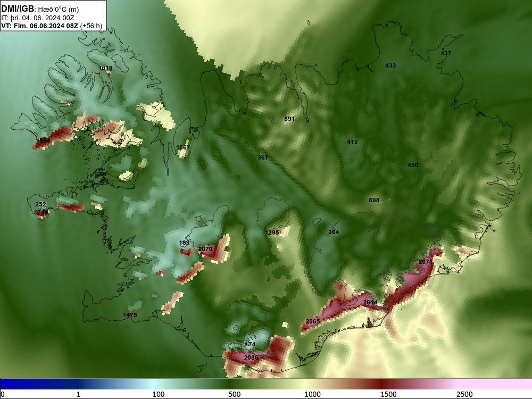
Task: Click the 1475 map value
Action: [x=130, y=315]
